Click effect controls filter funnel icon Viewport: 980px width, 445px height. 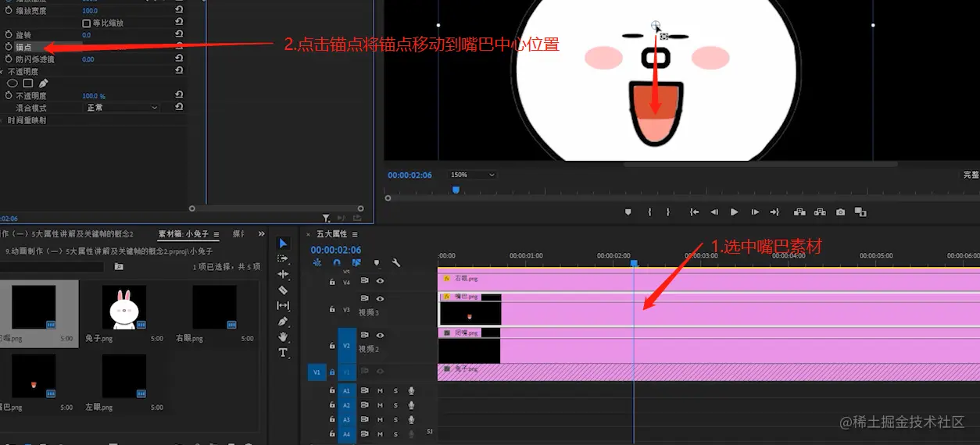click(326, 219)
